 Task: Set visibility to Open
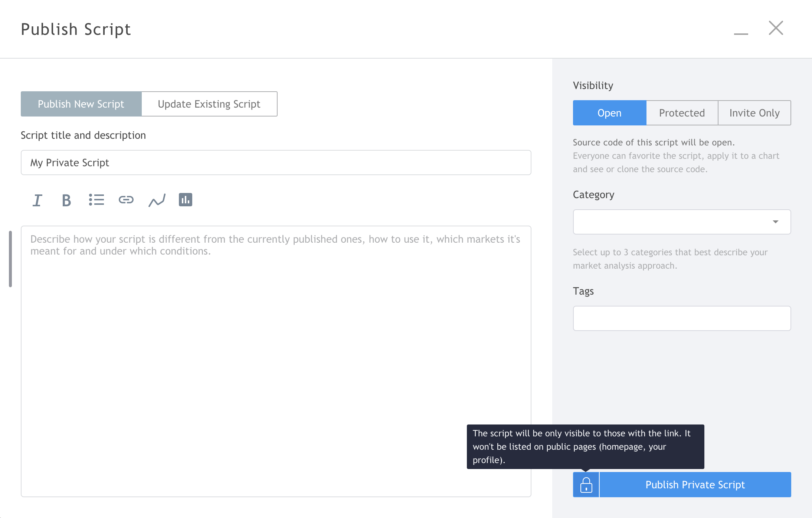click(x=609, y=113)
